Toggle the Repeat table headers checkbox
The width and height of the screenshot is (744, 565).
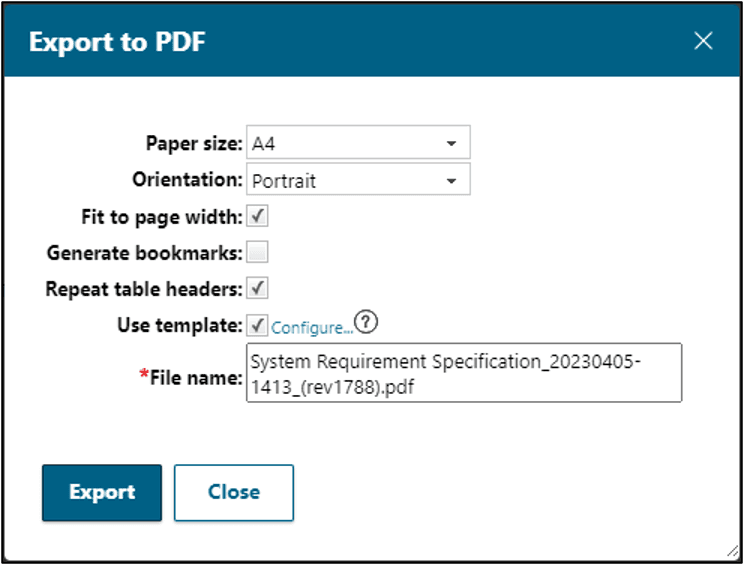click(257, 288)
